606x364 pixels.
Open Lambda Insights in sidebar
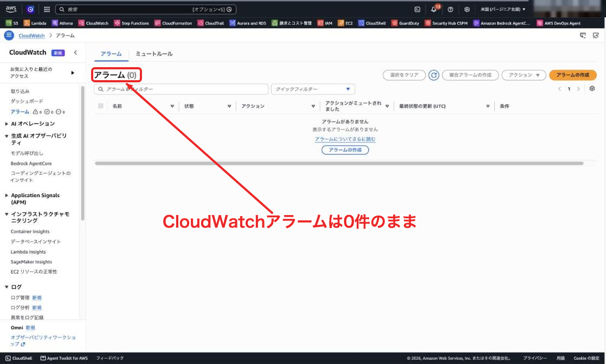coord(28,251)
